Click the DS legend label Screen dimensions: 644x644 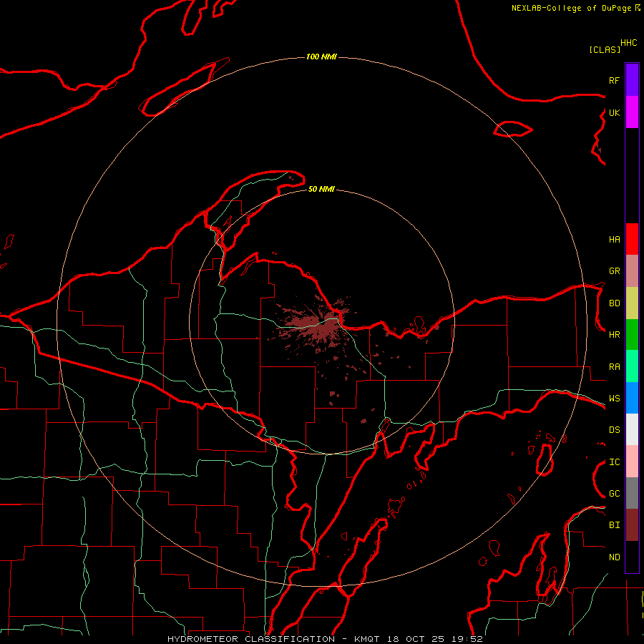[614, 430]
